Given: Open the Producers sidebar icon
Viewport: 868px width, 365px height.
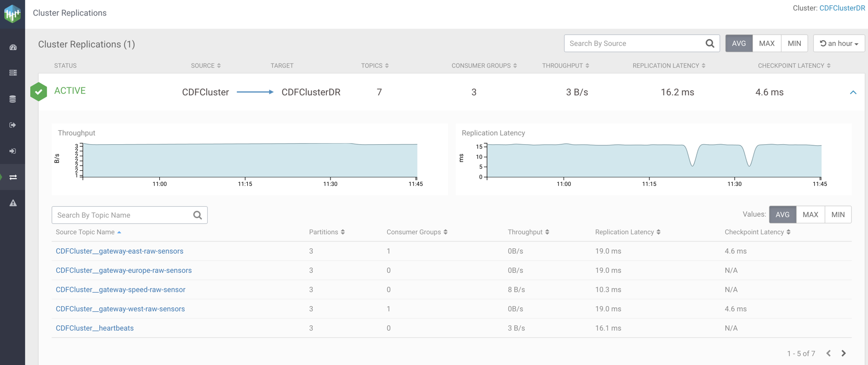Looking at the screenshot, I should click(13, 125).
